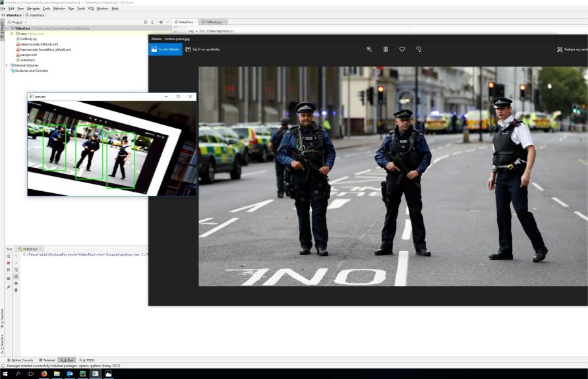588x379 pixels.
Task: Open the Edit menu
Action: [11, 9]
